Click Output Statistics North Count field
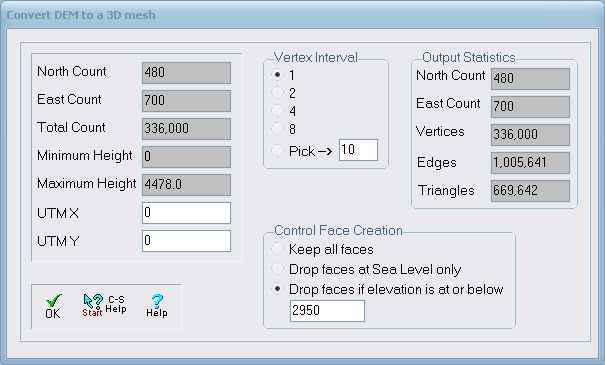This screenshot has width=605, height=365. (x=530, y=79)
